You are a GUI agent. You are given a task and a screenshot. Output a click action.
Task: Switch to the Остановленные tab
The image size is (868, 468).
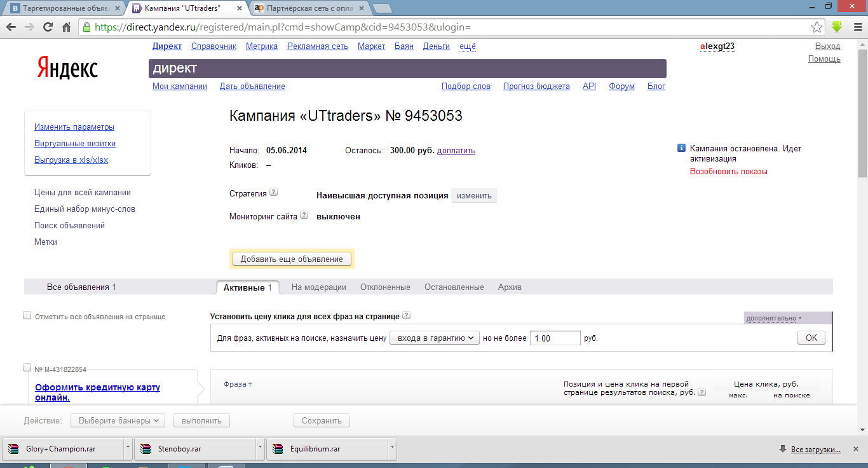[x=454, y=287]
